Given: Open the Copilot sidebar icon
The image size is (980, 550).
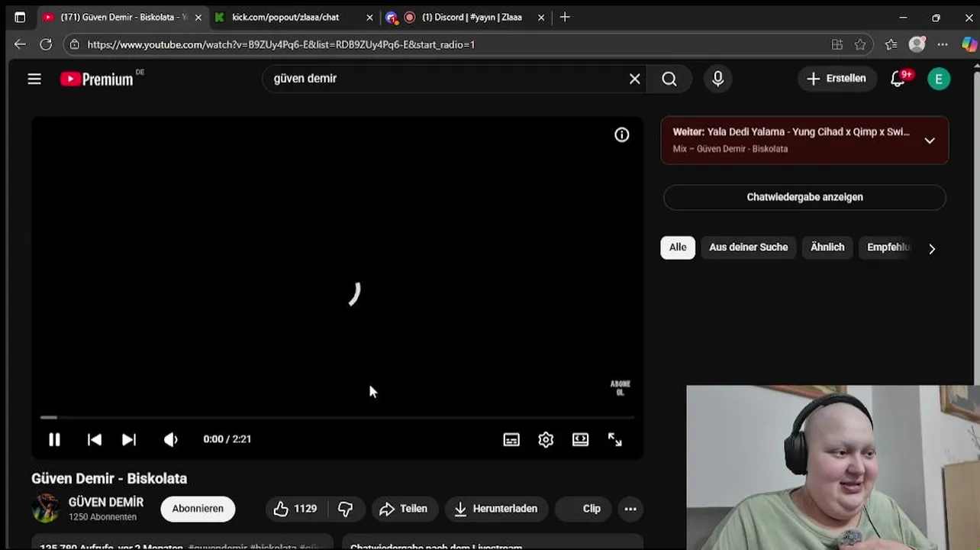Looking at the screenshot, I should pyautogui.click(x=969, y=44).
